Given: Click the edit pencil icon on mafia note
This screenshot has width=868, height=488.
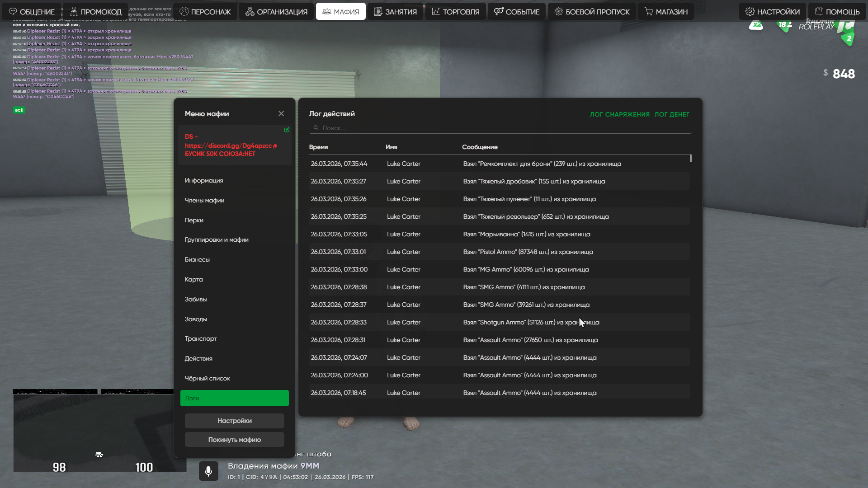Looking at the screenshot, I should tap(287, 130).
